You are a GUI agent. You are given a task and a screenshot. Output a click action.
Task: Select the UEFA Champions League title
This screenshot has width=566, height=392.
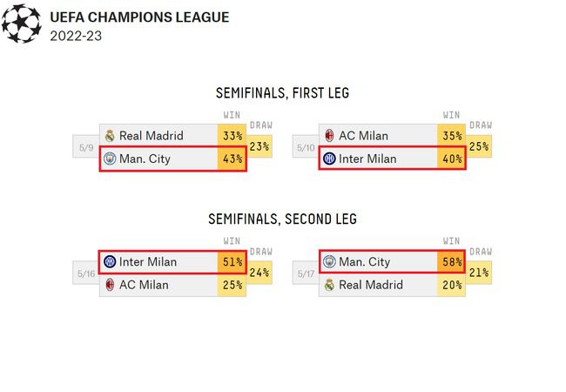140,17
